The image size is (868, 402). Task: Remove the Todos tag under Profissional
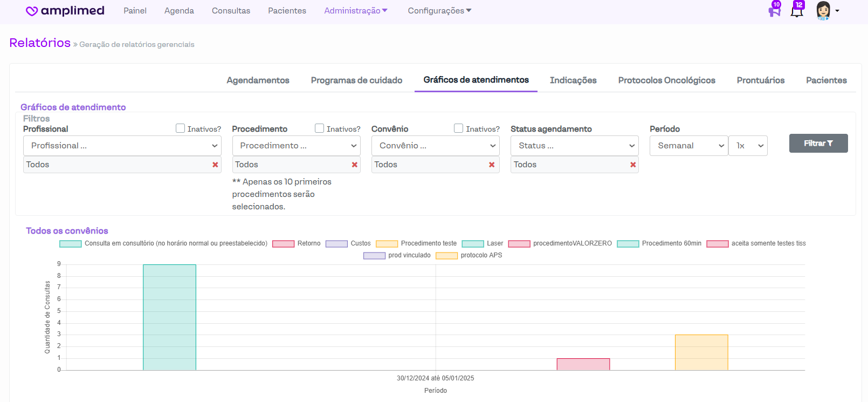215,165
